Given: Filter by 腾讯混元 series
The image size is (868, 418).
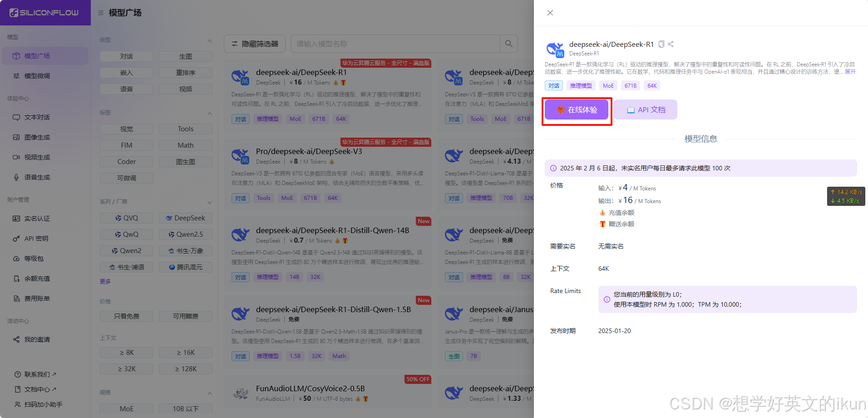Looking at the screenshot, I should pos(186,267).
